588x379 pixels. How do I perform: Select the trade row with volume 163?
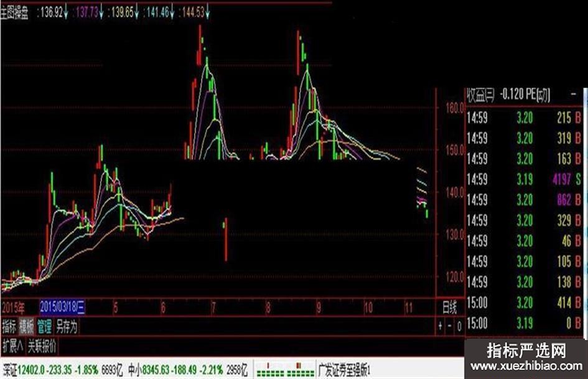tap(523, 159)
